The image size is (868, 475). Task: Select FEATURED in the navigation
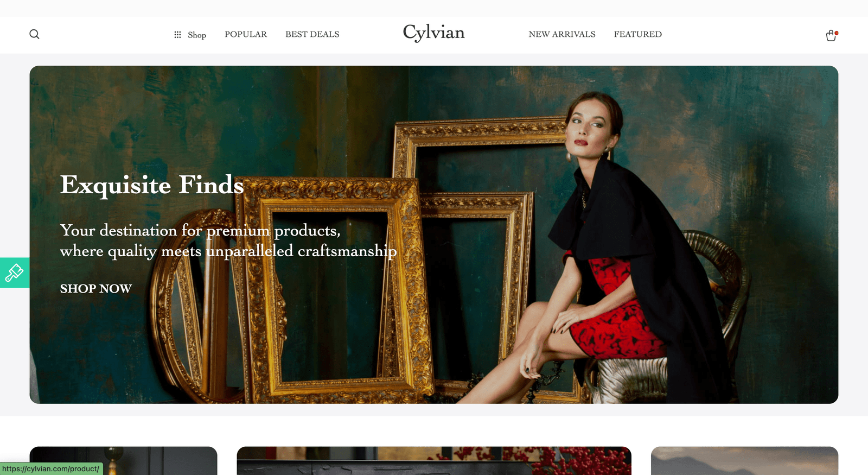(638, 34)
